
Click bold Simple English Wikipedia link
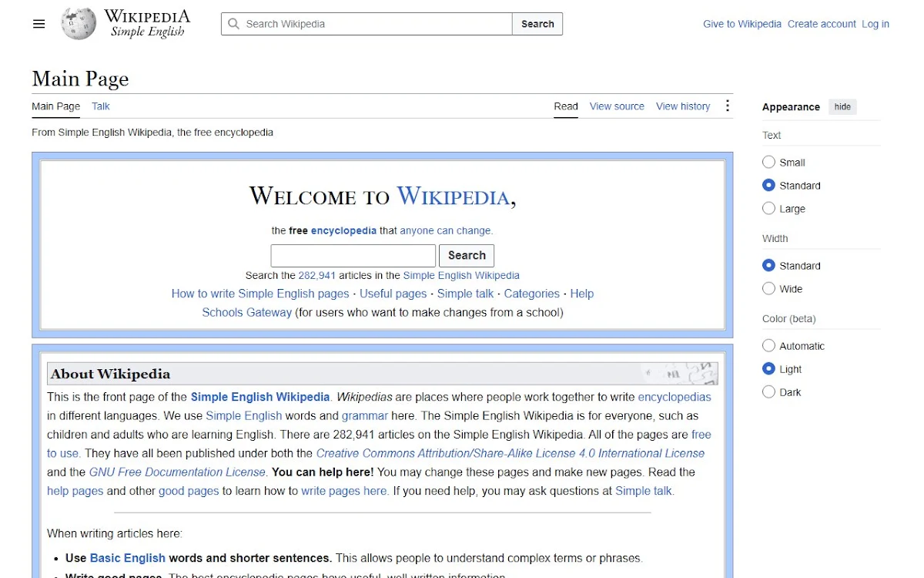(260, 397)
